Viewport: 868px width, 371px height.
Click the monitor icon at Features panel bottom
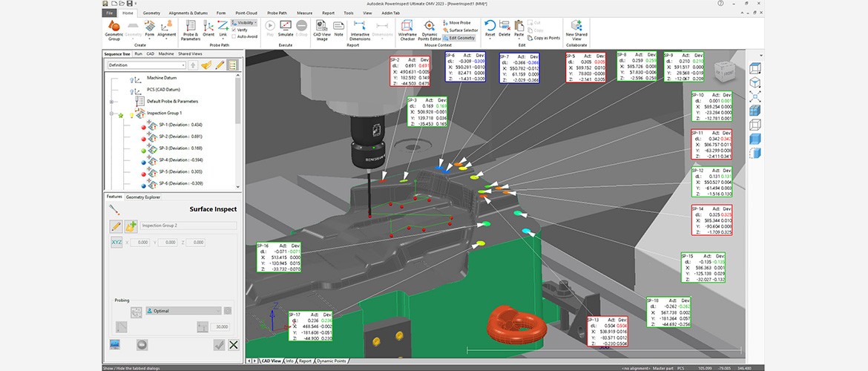pyautogui.click(x=115, y=344)
